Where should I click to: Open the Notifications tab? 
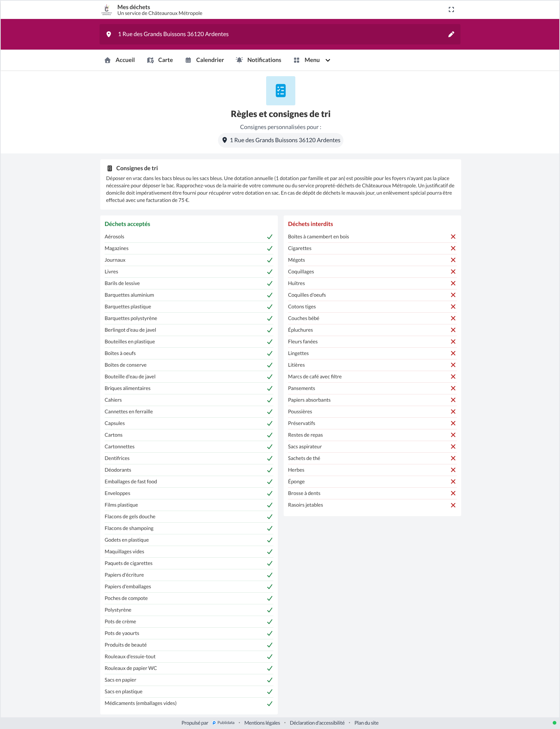click(x=258, y=60)
